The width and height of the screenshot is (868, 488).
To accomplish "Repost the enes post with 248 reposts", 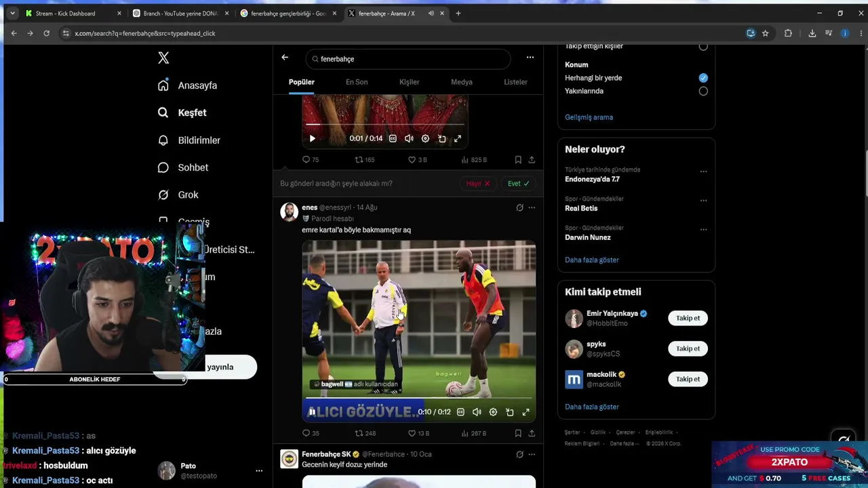I will pyautogui.click(x=366, y=433).
